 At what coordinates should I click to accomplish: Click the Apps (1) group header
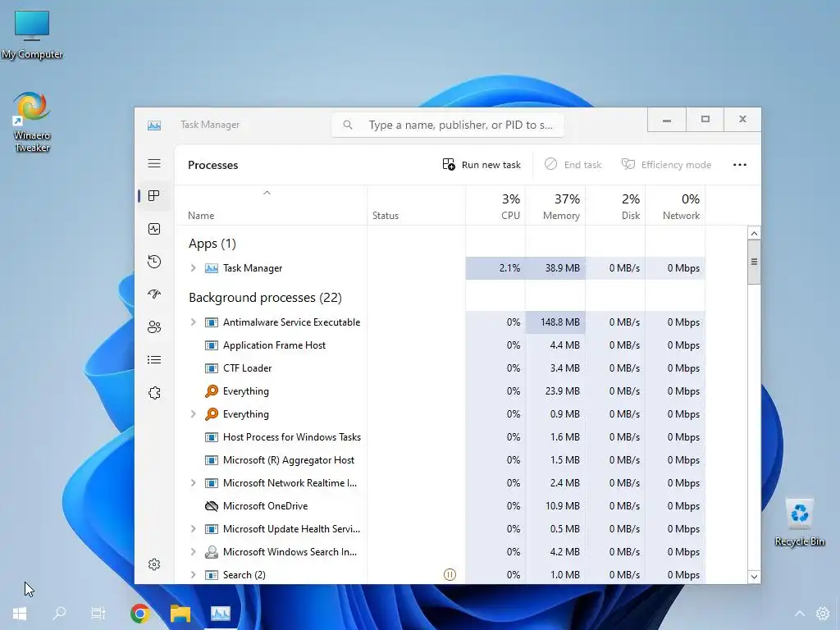click(212, 244)
